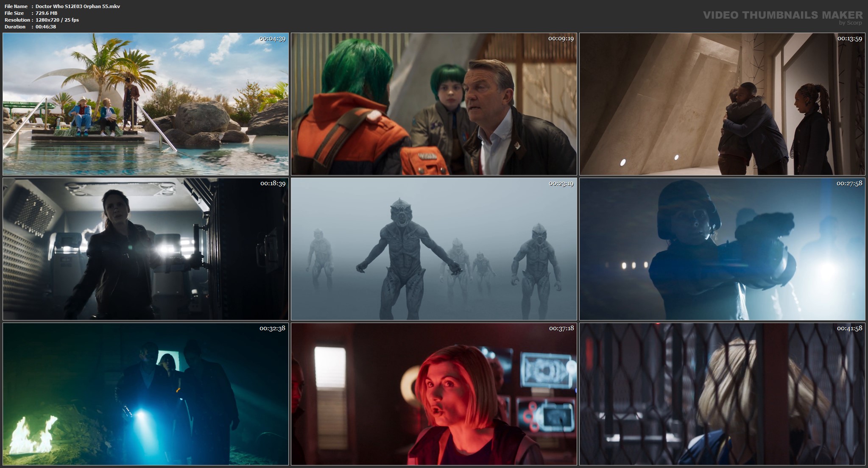This screenshot has height=468, width=868.
Task: Click the 00:13:59 timestamp label
Action: [x=849, y=39]
